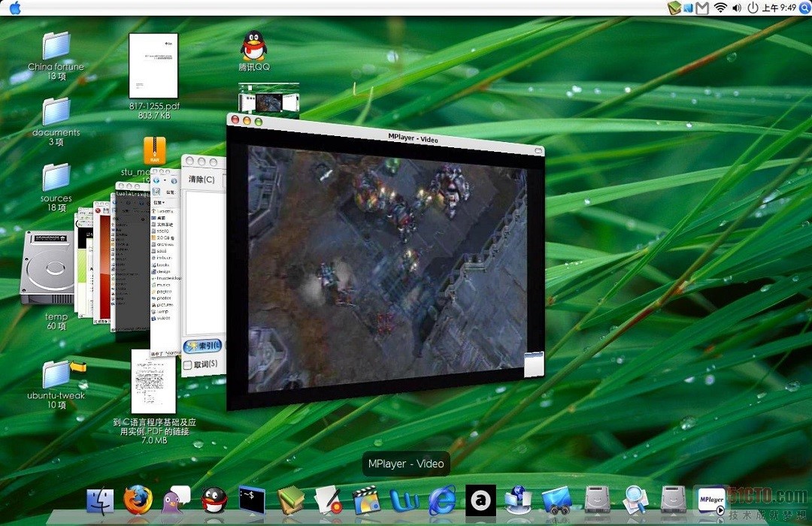The width and height of the screenshot is (812, 526).
Task: Open the Pidgin messenger dock icon
Action: [176, 500]
